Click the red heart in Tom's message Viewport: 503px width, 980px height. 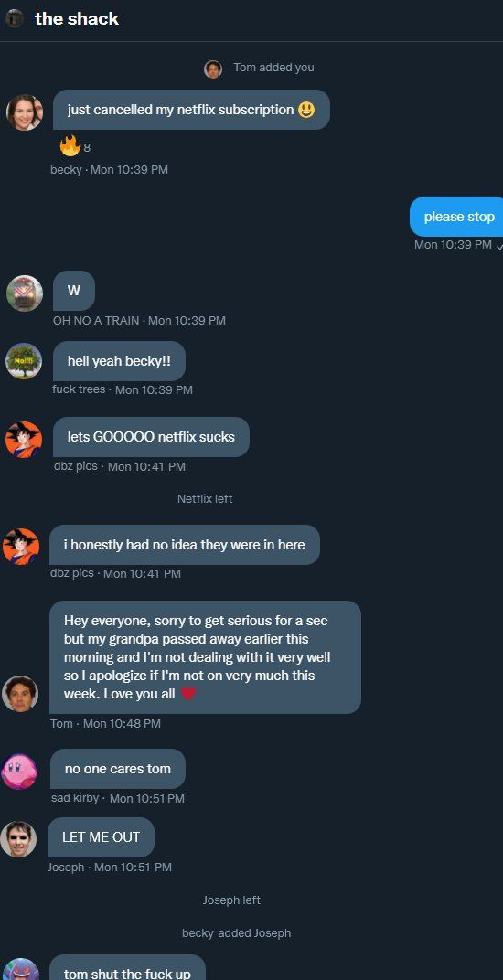coord(188,694)
